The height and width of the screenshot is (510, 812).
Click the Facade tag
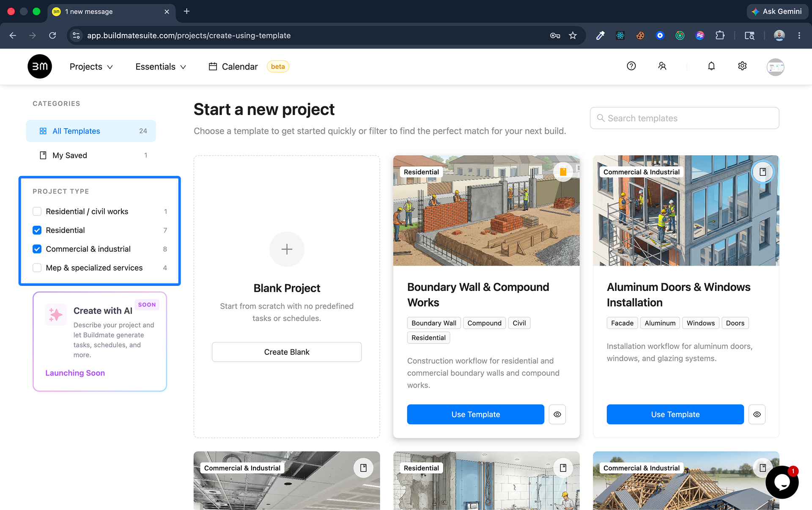(622, 323)
